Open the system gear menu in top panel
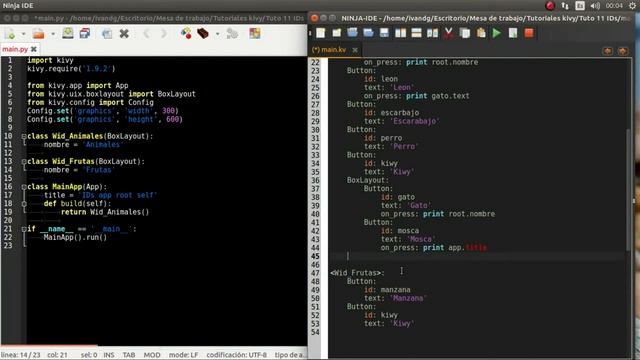The width and height of the screenshot is (640, 360). 633,5
